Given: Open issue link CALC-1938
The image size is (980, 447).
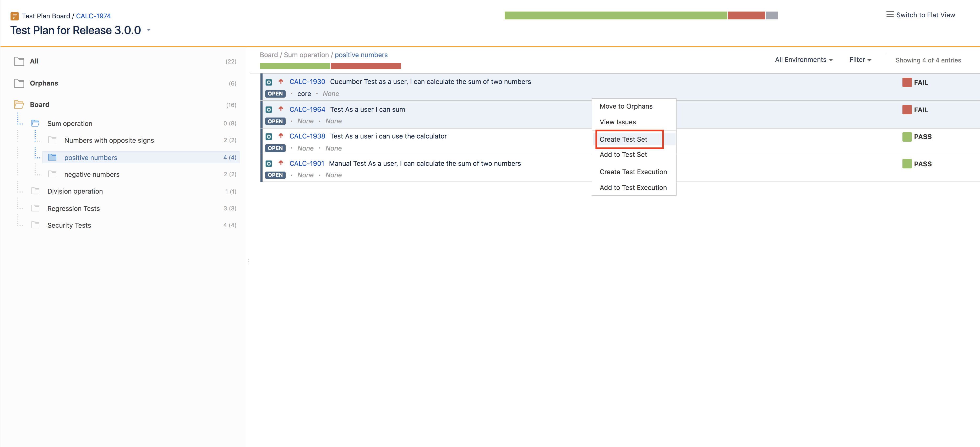Looking at the screenshot, I should [307, 136].
